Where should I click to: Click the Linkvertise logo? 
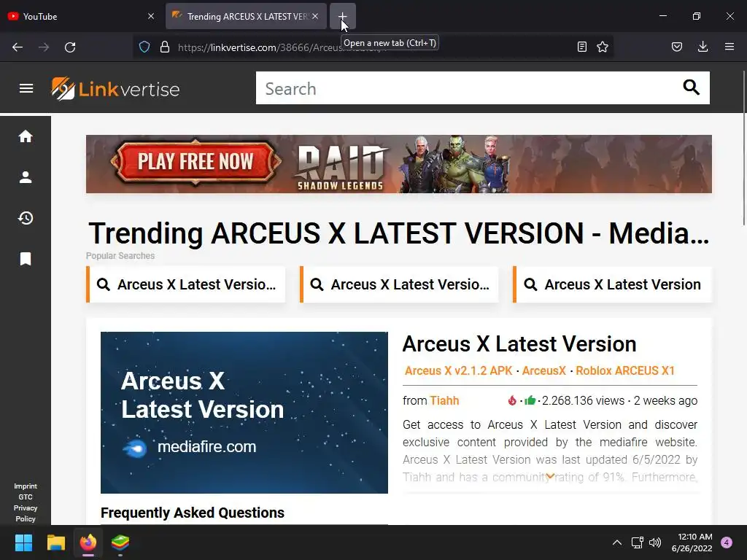click(x=115, y=88)
